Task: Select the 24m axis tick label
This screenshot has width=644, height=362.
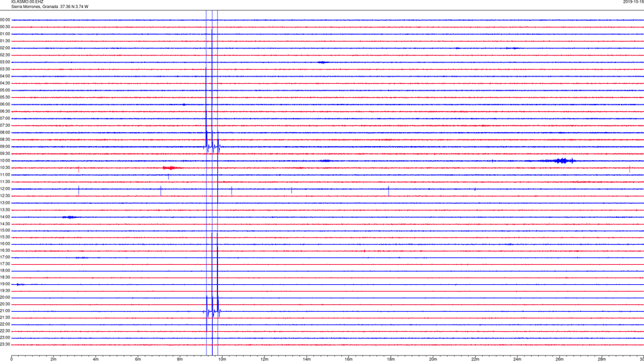Action: pos(517,359)
